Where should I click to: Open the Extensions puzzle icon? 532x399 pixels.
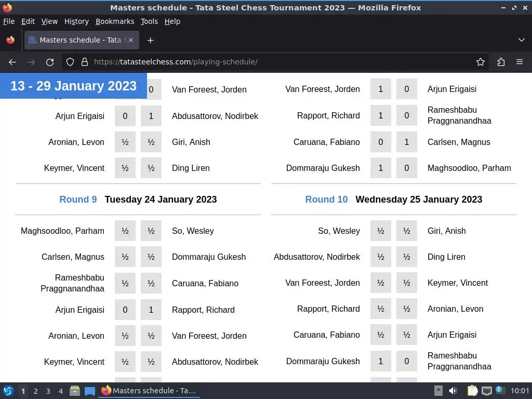click(501, 62)
